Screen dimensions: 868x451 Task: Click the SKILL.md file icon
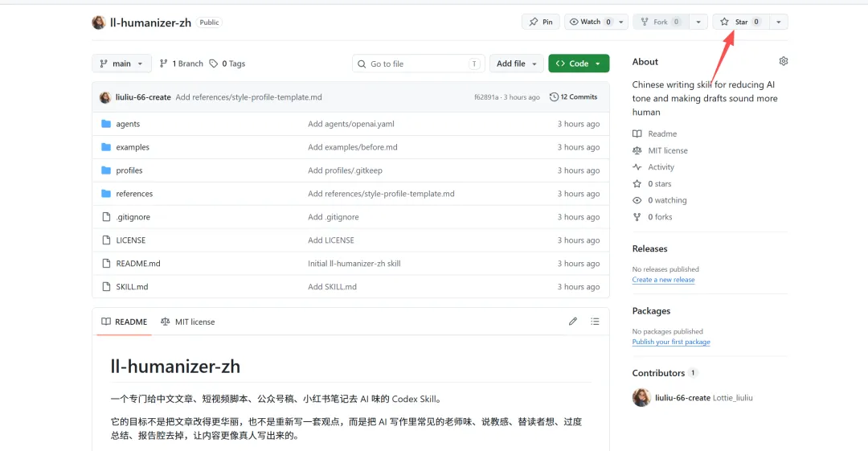point(106,286)
